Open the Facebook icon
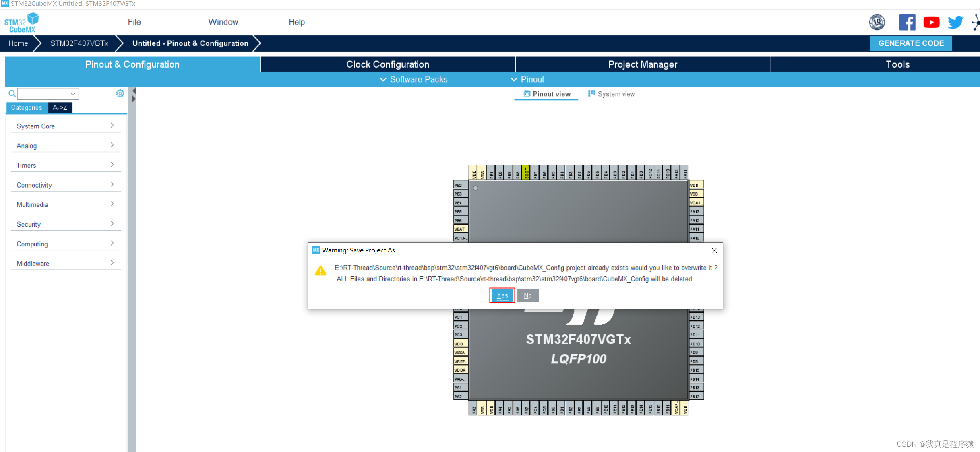This screenshot has height=452, width=980. (907, 22)
